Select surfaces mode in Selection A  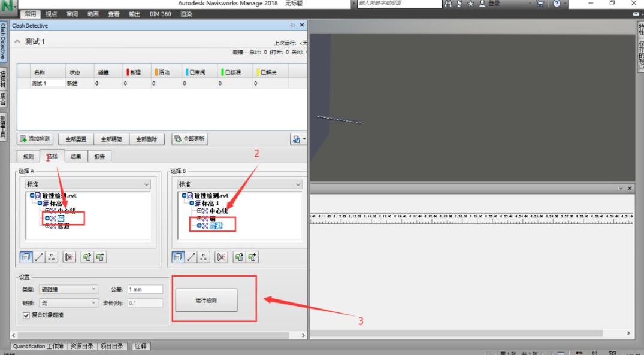(26, 257)
